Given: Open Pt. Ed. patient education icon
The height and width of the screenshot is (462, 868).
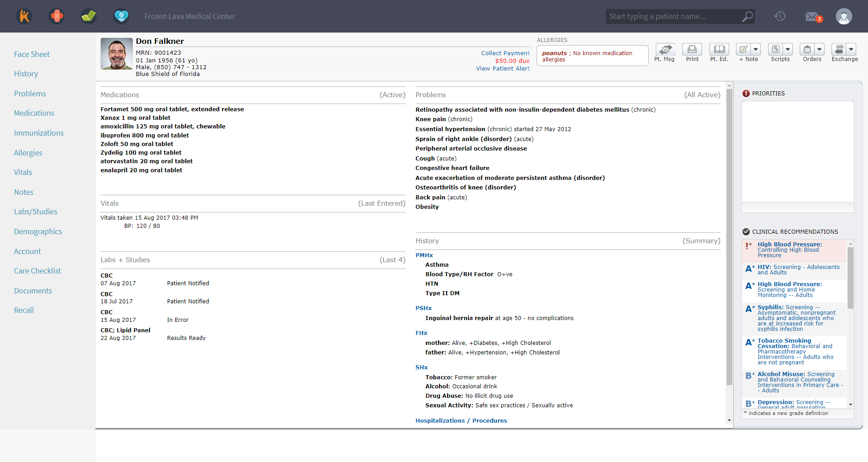Looking at the screenshot, I should click(x=719, y=49).
